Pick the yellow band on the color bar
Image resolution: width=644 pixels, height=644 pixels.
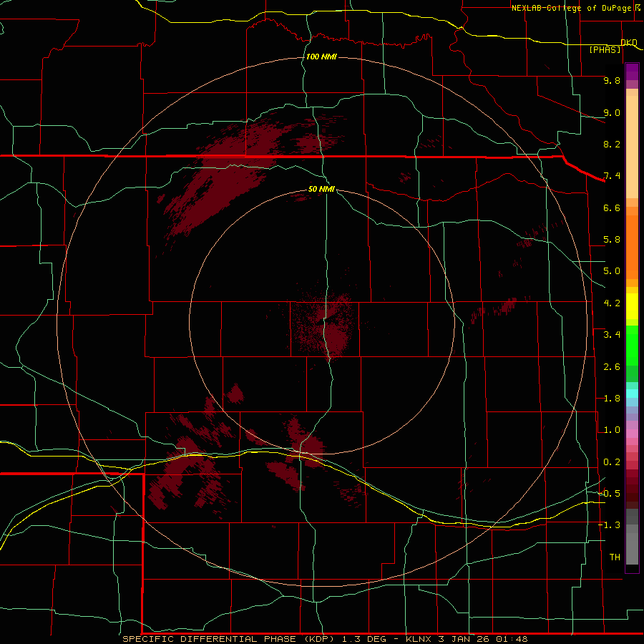click(x=632, y=306)
